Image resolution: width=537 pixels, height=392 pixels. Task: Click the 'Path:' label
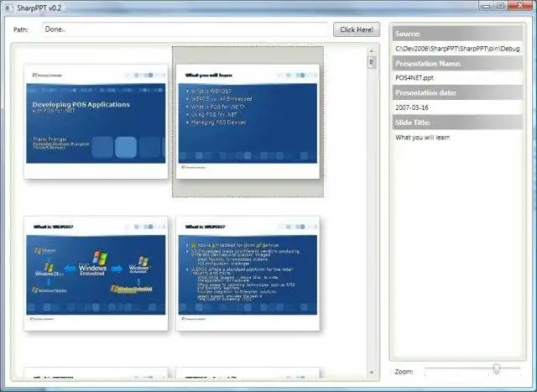[x=20, y=30]
